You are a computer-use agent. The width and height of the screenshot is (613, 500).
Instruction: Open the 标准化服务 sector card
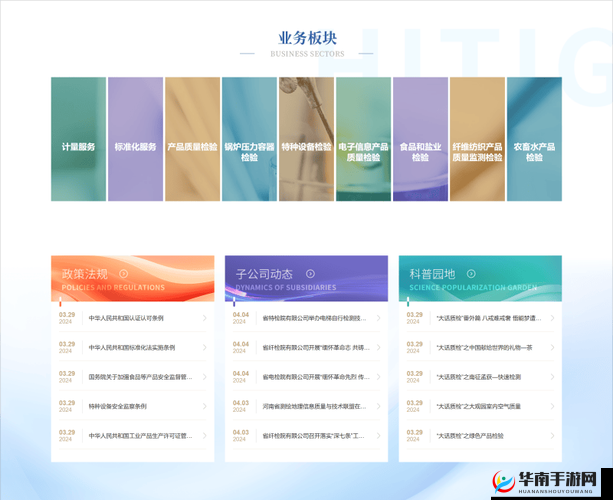pos(135,139)
